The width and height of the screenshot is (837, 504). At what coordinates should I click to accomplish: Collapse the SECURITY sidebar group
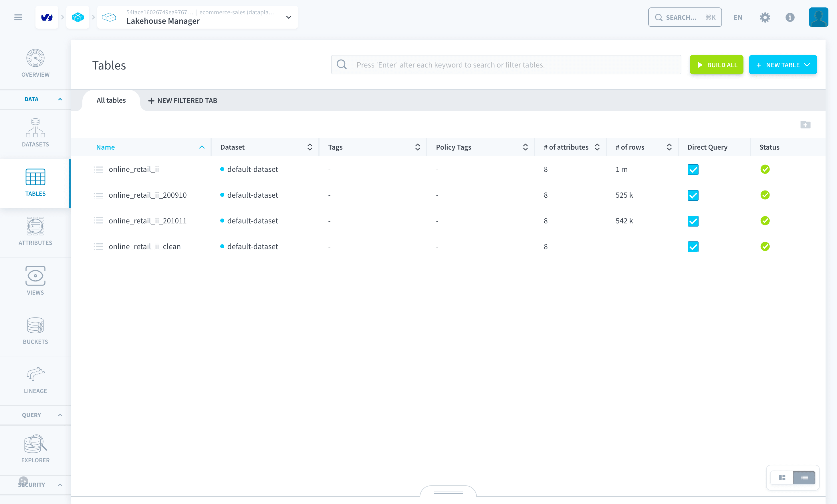tap(60, 485)
